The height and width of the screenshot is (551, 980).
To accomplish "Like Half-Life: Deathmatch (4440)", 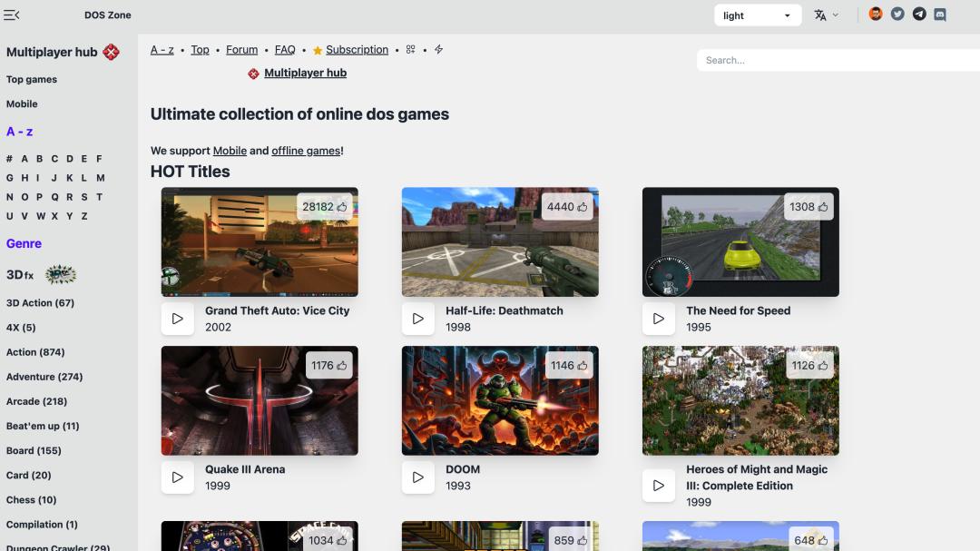I will (567, 207).
